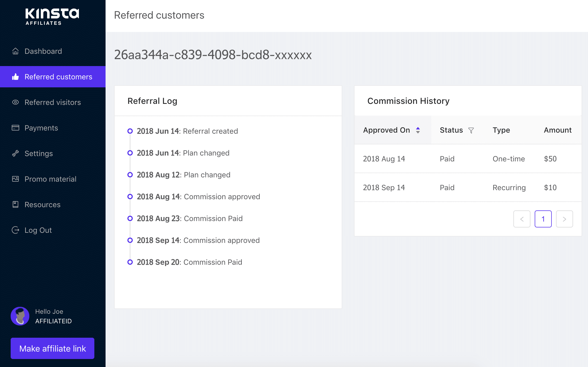This screenshot has height=367, width=588.
Task: Click the Dashboard home icon
Action: 15,51
